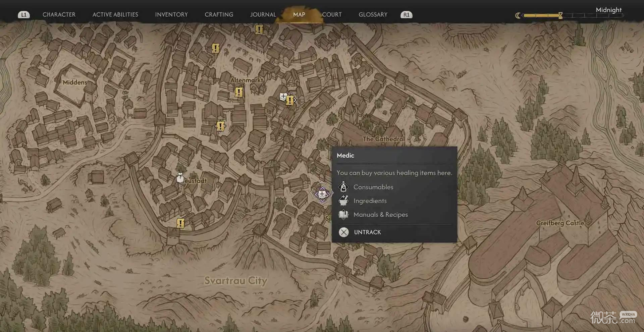Click the Ingredients mortar icon in tooltip
The width and height of the screenshot is (644, 332).
(x=343, y=201)
